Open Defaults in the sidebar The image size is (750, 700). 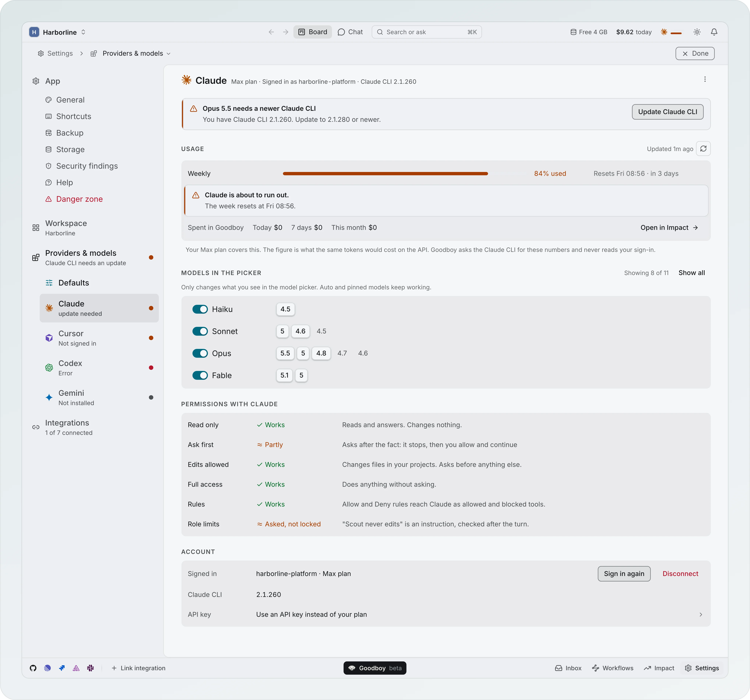pyautogui.click(x=99, y=283)
